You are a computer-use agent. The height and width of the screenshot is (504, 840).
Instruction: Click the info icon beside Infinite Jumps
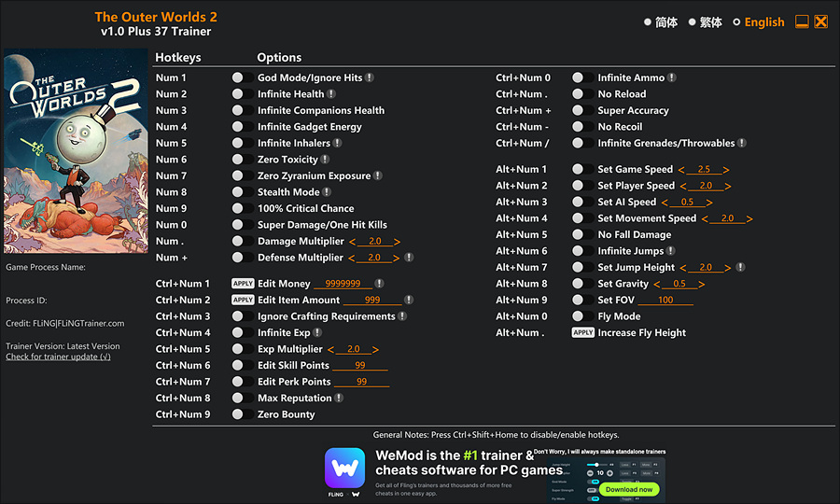[x=671, y=251]
